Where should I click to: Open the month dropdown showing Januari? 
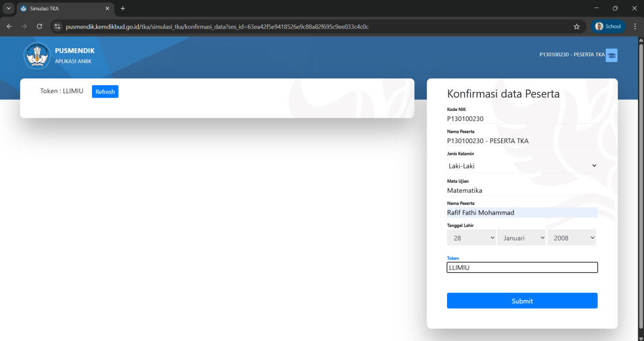[x=521, y=238]
